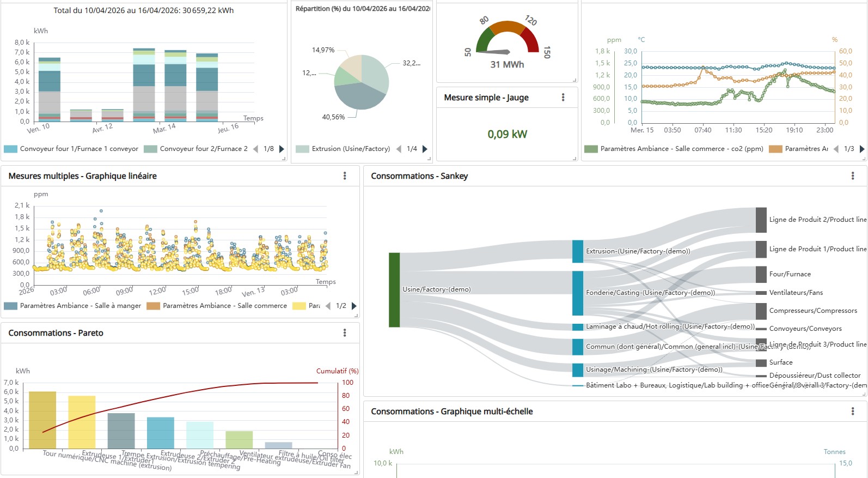Click the blue bar in the Pareto chart
This screenshot has height=478, width=868.
pos(161,433)
